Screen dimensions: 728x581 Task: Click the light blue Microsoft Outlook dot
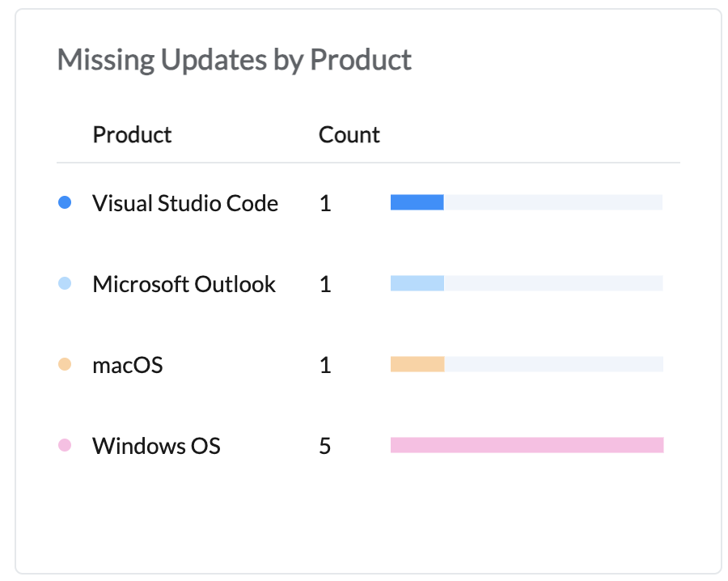tap(66, 283)
